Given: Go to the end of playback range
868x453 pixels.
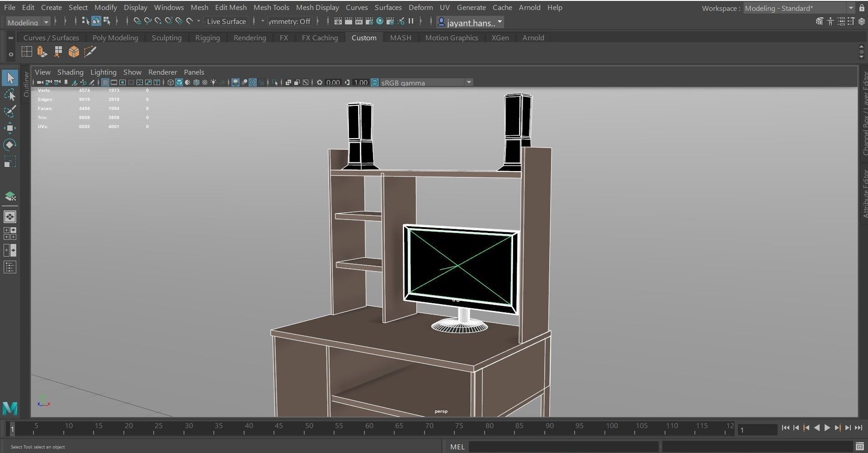Looking at the screenshot, I should (859, 428).
